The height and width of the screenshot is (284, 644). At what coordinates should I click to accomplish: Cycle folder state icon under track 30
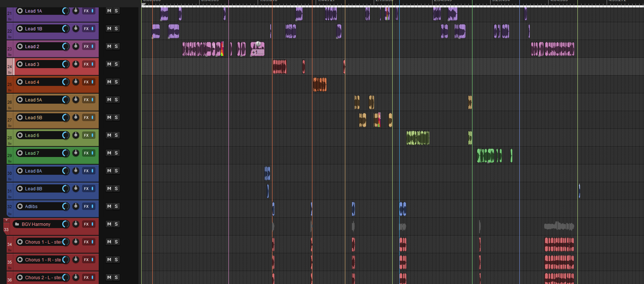(10, 178)
